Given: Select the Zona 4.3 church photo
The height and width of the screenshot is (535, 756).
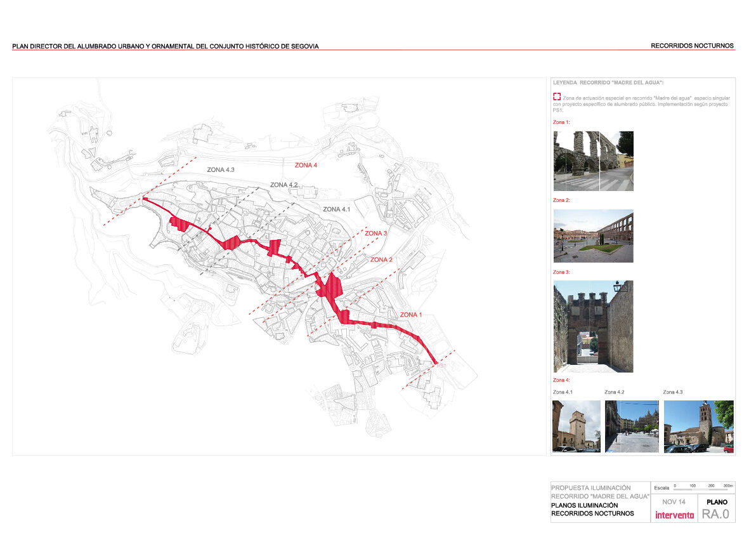Looking at the screenshot, I should point(698,426).
